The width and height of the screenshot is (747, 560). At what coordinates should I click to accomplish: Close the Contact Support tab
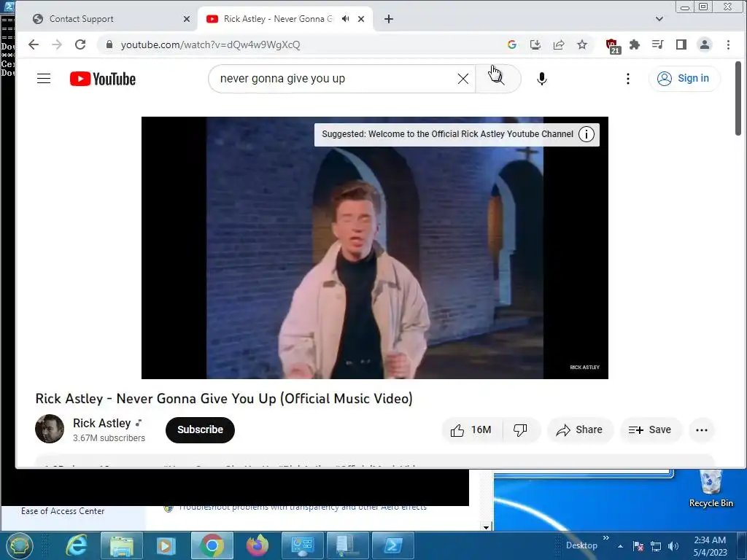187,19
